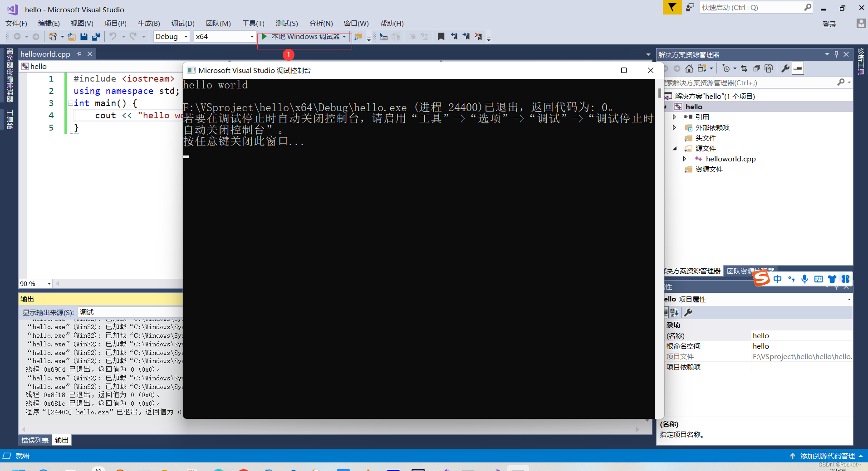Click the microphone icon on Sogou toolbar
The width and height of the screenshot is (868, 471).
[804, 279]
